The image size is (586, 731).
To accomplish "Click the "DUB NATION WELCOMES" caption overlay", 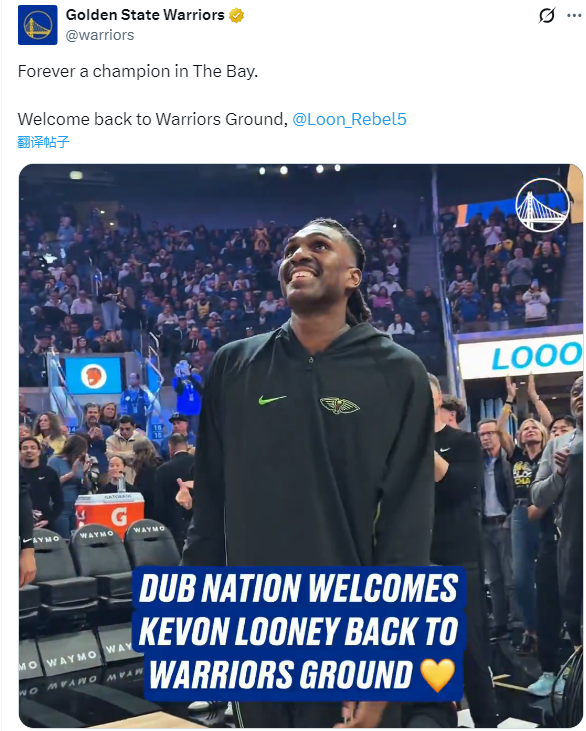I will coord(298,588).
